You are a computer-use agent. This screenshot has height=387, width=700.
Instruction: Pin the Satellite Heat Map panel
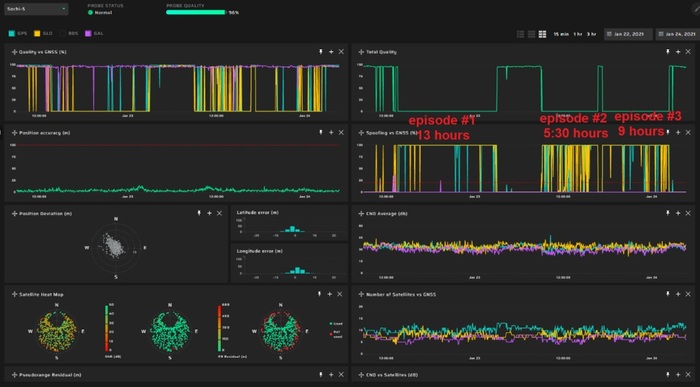(319, 294)
